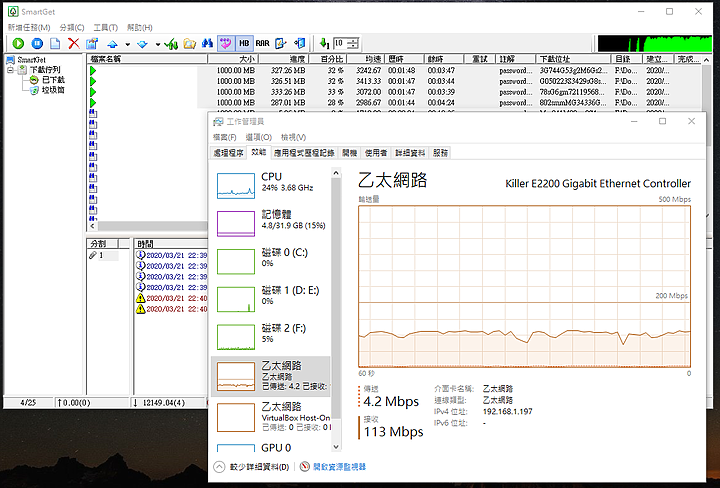Click the binoculars search icon in SmartGet
The height and width of the screenshot is (488, 720).
(x=207, y=44)
